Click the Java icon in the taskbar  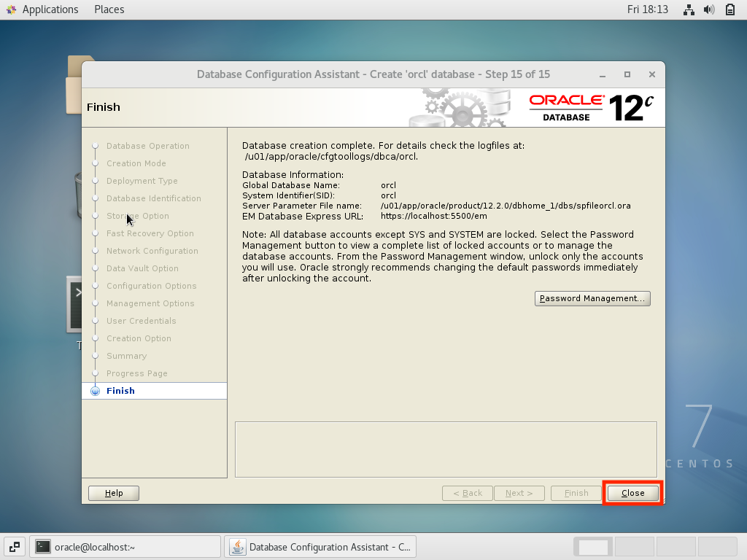coord(237,547)
